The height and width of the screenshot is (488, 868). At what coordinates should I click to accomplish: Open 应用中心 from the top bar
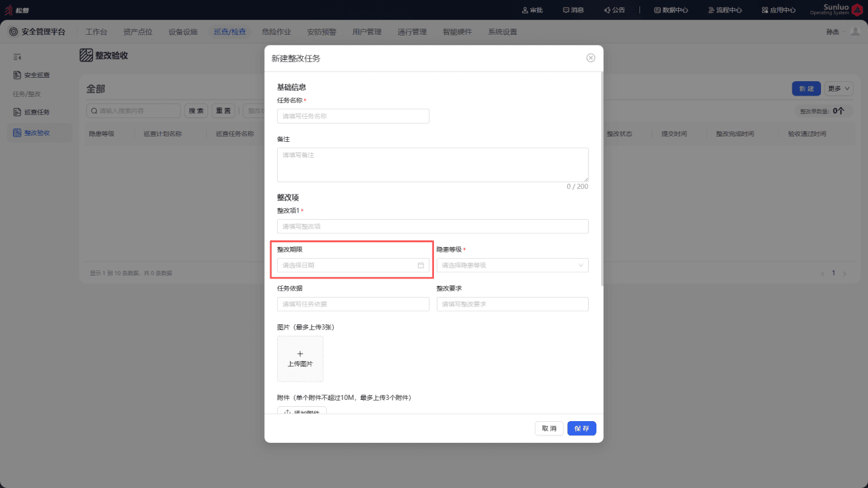779,10
